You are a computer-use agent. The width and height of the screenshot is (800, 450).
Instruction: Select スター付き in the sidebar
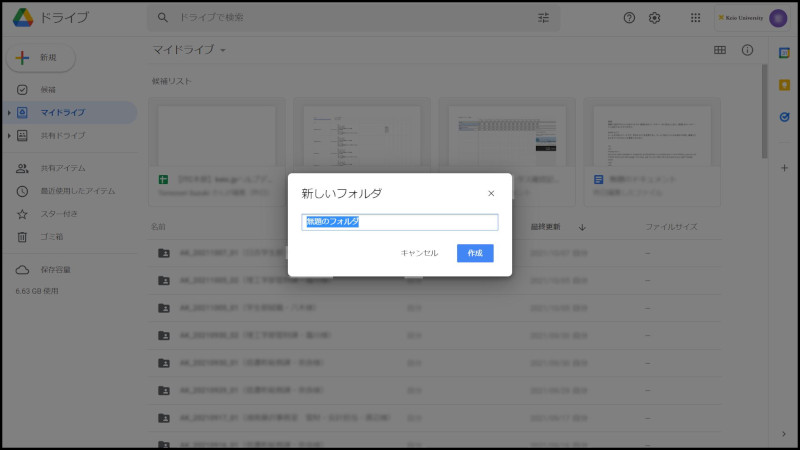pos(58,214)
